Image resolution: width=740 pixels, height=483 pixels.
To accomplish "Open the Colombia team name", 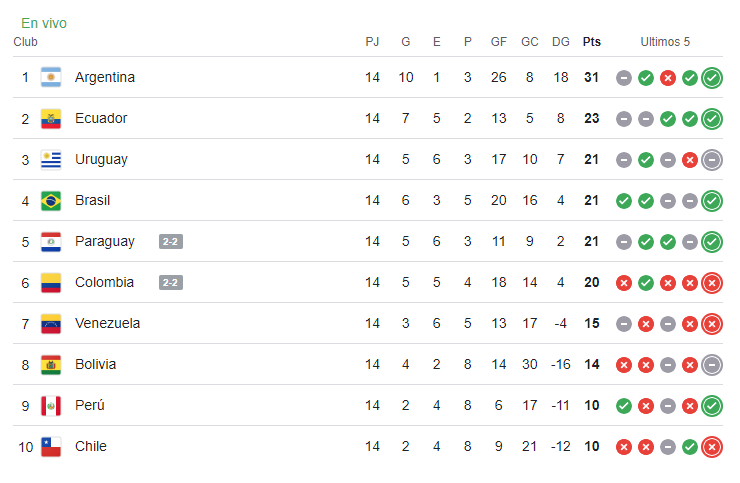I will 104,282.
